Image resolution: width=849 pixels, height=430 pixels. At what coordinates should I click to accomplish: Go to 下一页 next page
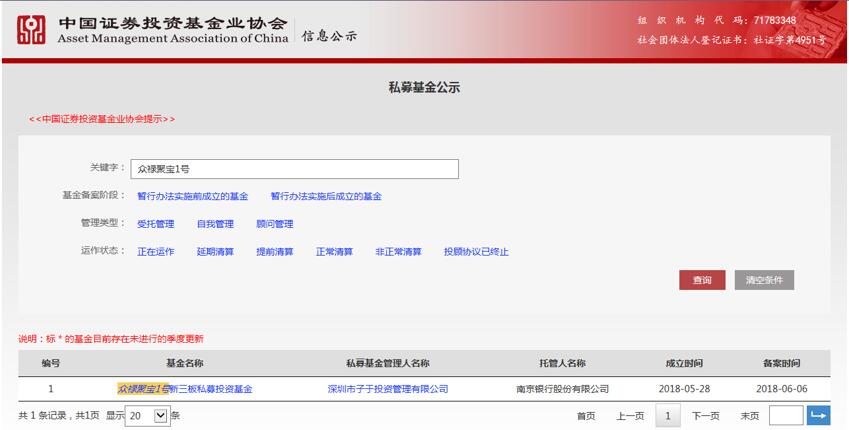pos(706,416)
